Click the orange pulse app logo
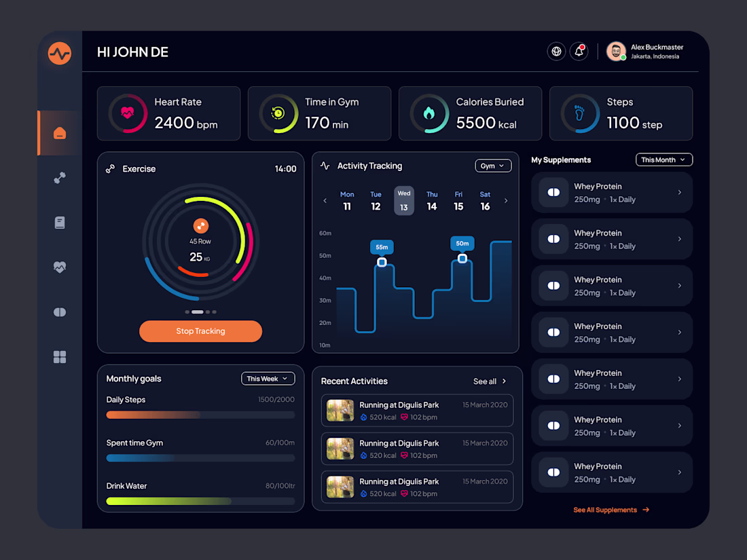The height and width of the screenshot is (560, 747). pyautogui.click(x=60, y=54)
